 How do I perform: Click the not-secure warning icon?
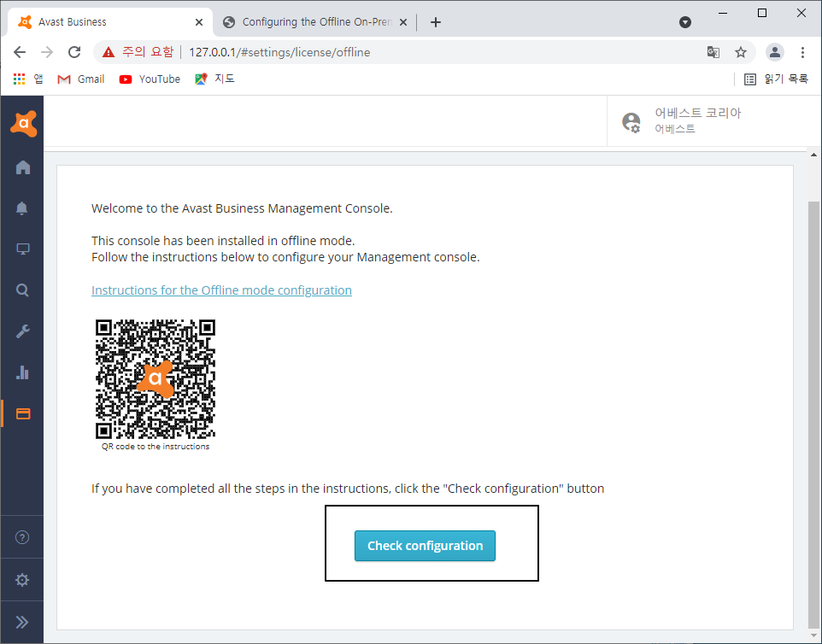click(108, 52)
